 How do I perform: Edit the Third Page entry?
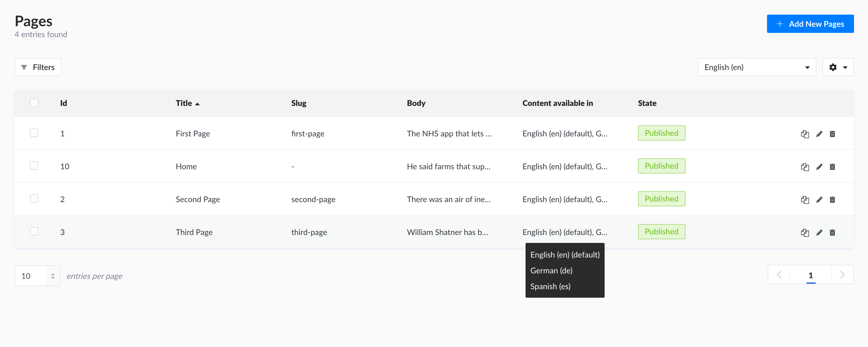pos(819,232)
